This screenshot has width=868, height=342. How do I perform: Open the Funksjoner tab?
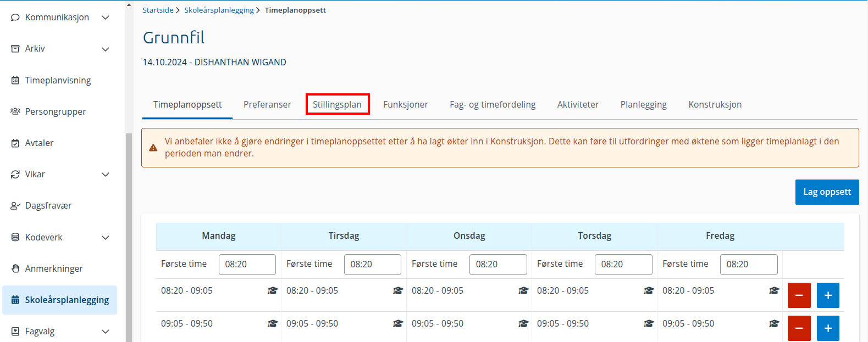point(406,104)
